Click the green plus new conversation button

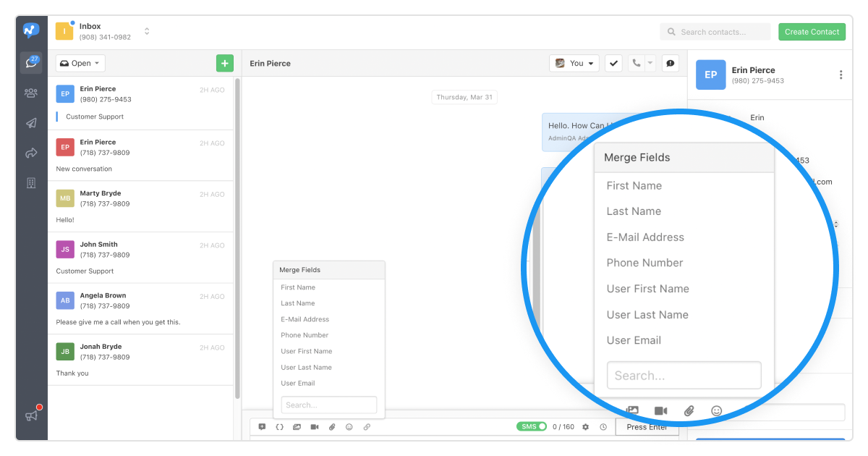click(x=225, y=63)
